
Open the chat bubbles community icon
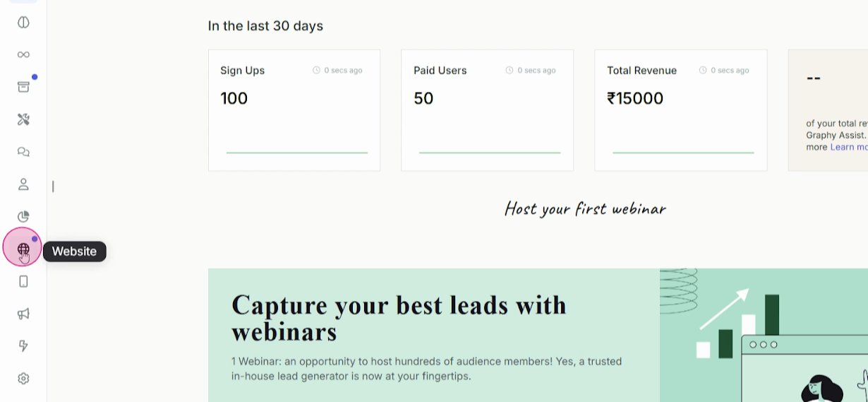(23, 152)
